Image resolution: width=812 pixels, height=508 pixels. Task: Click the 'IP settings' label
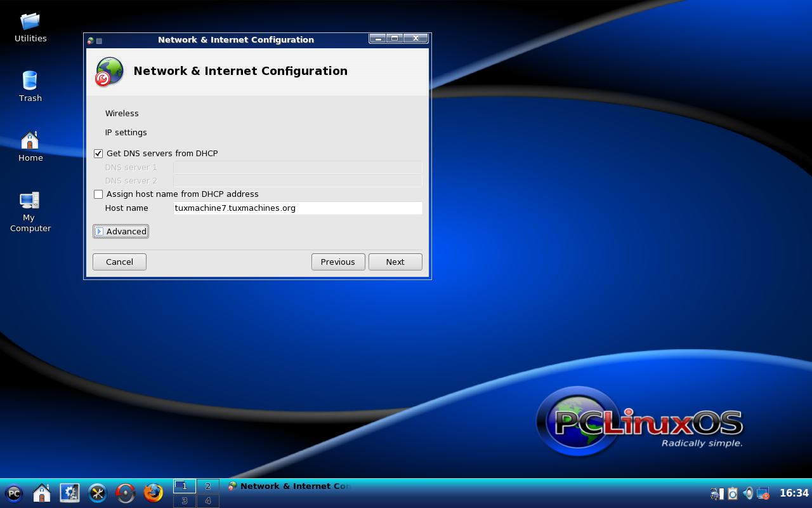[x=126, y=133]
